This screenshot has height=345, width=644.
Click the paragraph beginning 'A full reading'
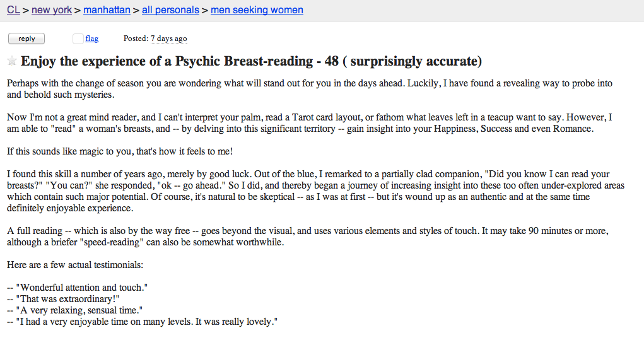[x=308, y=236]
